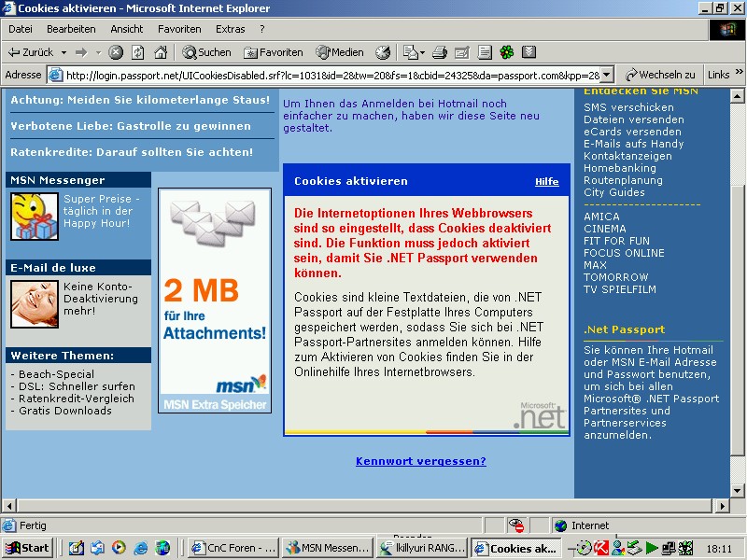This screenshot has height=560, width=747.
Task: Open the Suchen search pane
Action: coord(206,52)
